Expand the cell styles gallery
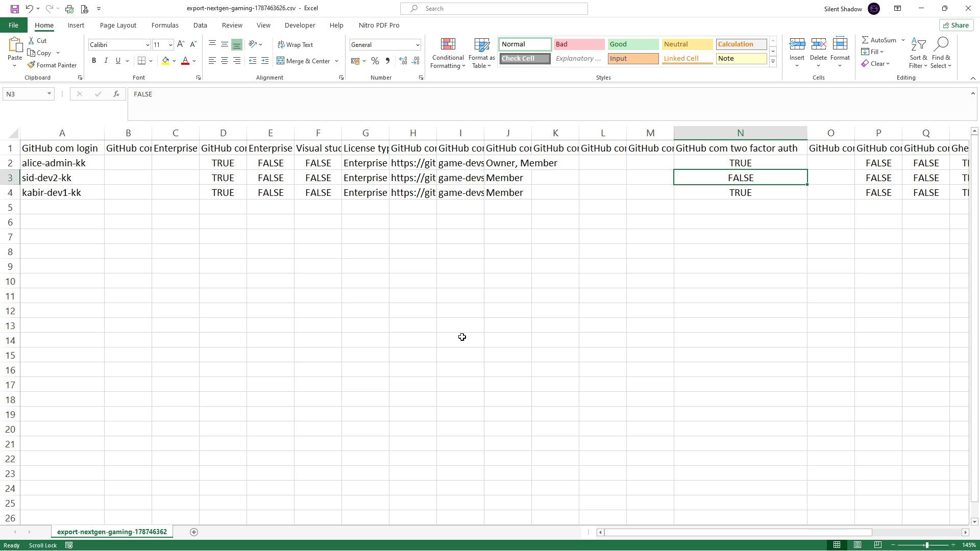The height and width of the screenshot is (551, 980). pos(773,62)
